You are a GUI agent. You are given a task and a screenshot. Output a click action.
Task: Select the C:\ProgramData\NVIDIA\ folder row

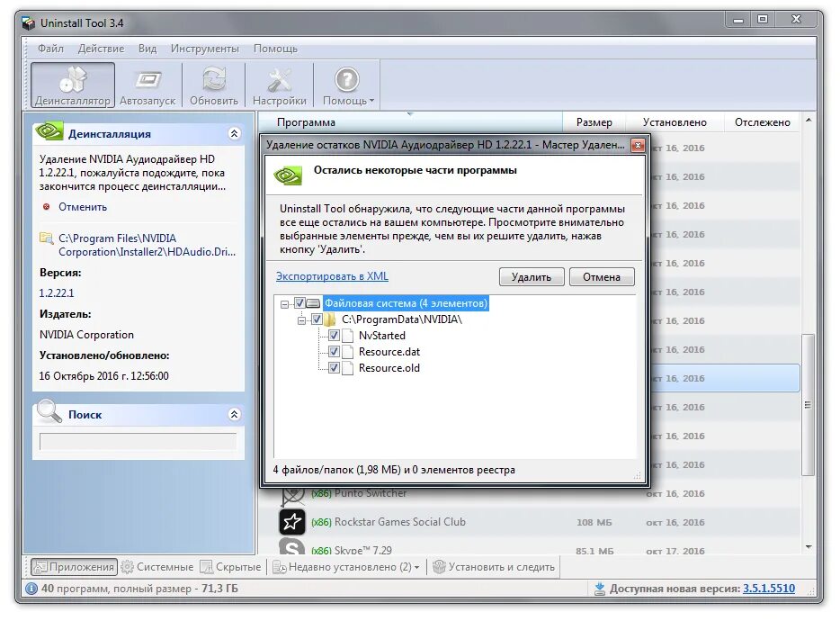(x=402, y=319)
